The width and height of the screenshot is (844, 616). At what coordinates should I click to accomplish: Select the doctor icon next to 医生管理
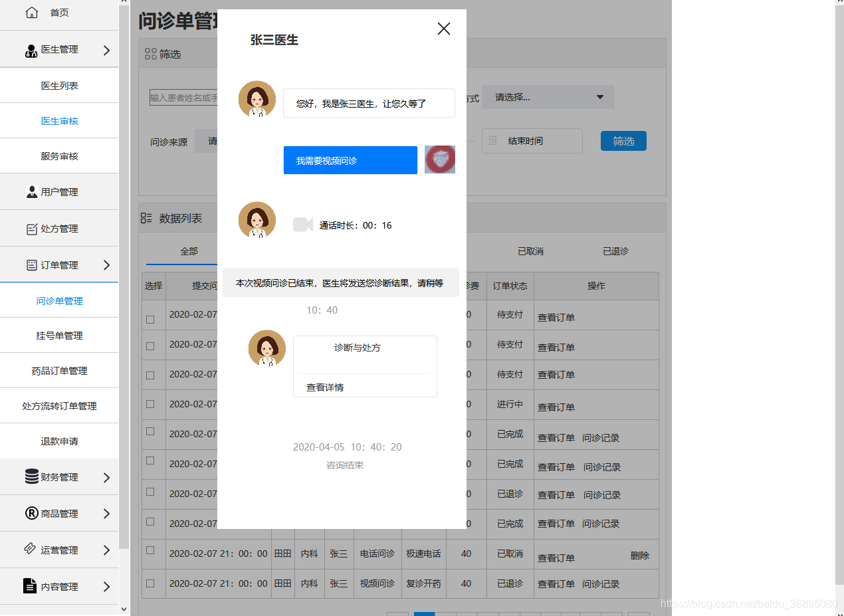click(x=31, y=49)
